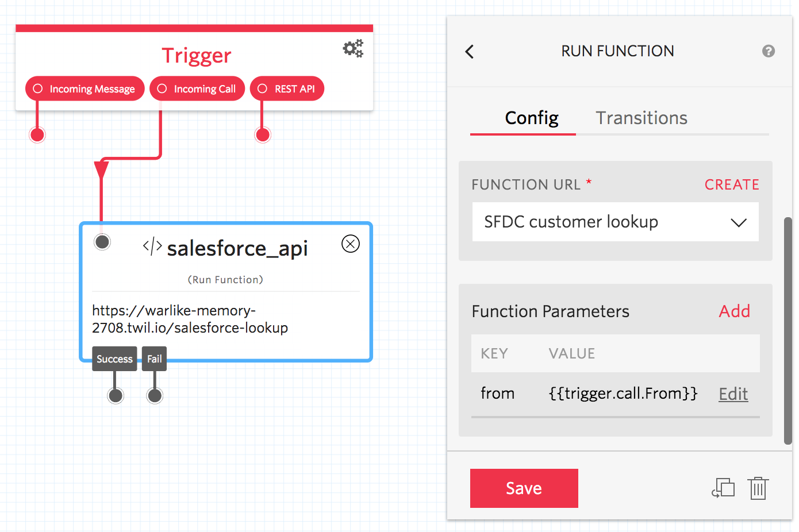Add a new function parameter
799x532 pixels.
pos(735,311)
